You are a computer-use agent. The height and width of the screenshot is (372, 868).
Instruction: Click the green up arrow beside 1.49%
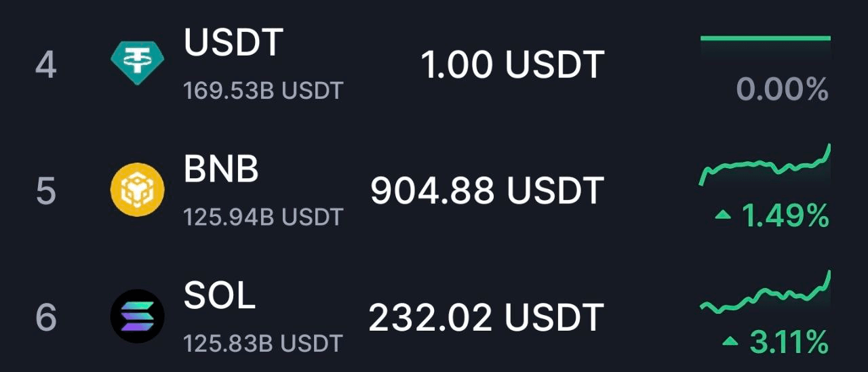[x=724, y=215]
